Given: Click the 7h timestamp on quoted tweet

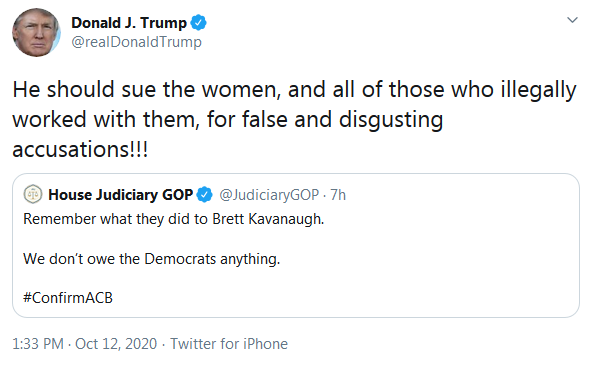Looking at the screenshot, I should [338, 195].
